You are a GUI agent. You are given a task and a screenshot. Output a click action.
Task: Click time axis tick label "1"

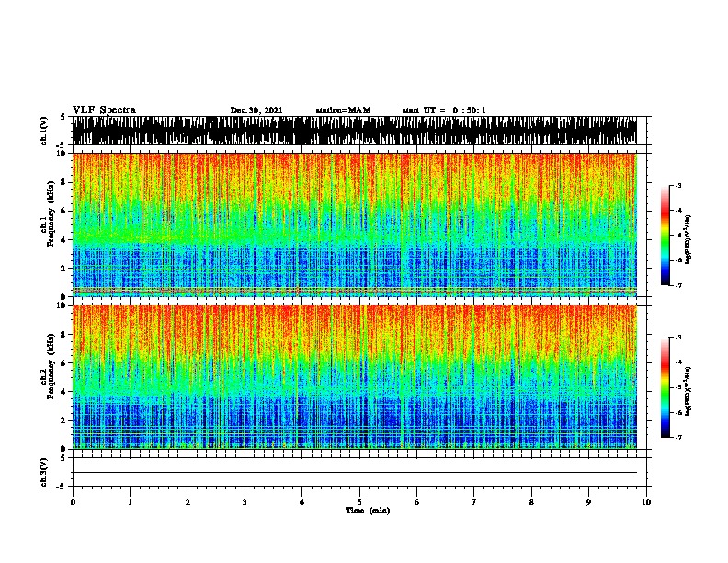click(x=130, y=502)
